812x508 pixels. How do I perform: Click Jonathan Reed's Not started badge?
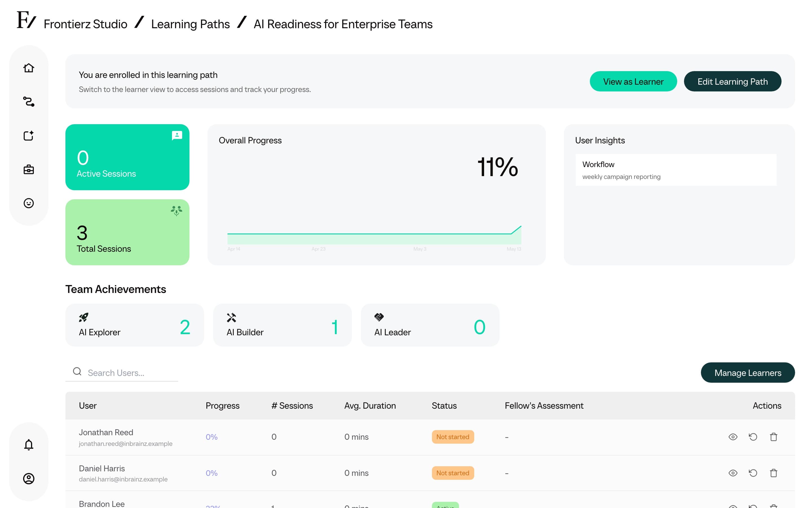[453, 437]
